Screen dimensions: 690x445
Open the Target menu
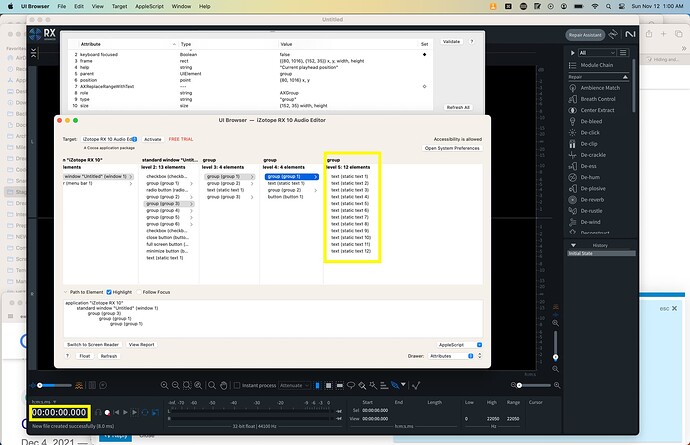(119, 7)
